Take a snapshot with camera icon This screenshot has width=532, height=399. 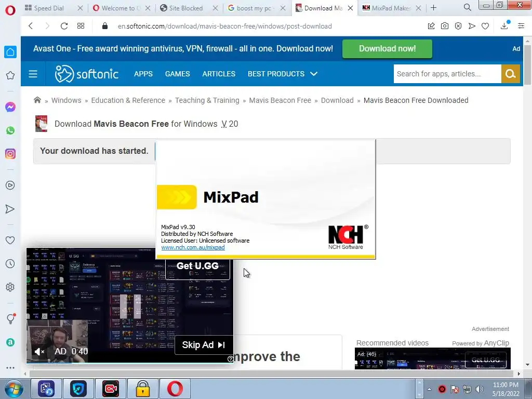(x=445, y=26)
